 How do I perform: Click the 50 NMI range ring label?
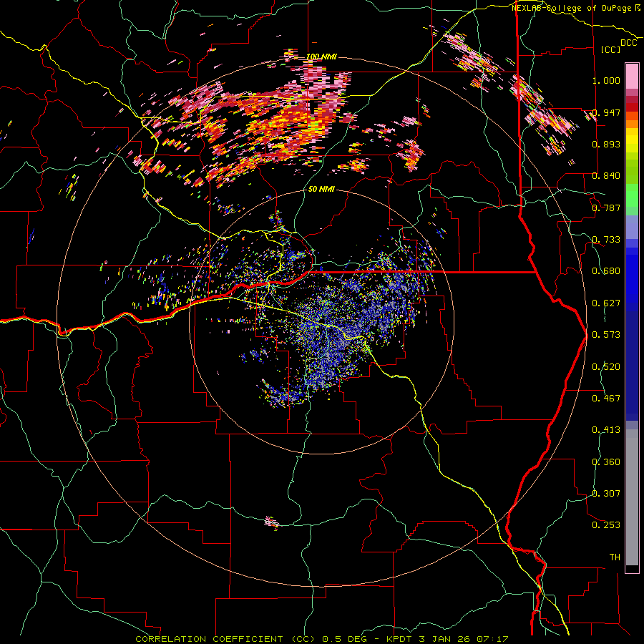[x=321, y=190]
